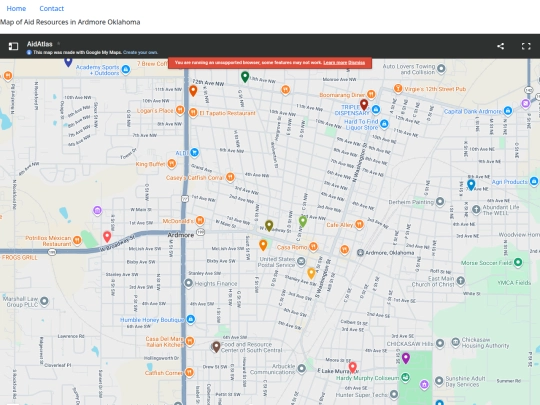
Task: Open the map legend sidebar panel
Action: (x=13, y=46)
